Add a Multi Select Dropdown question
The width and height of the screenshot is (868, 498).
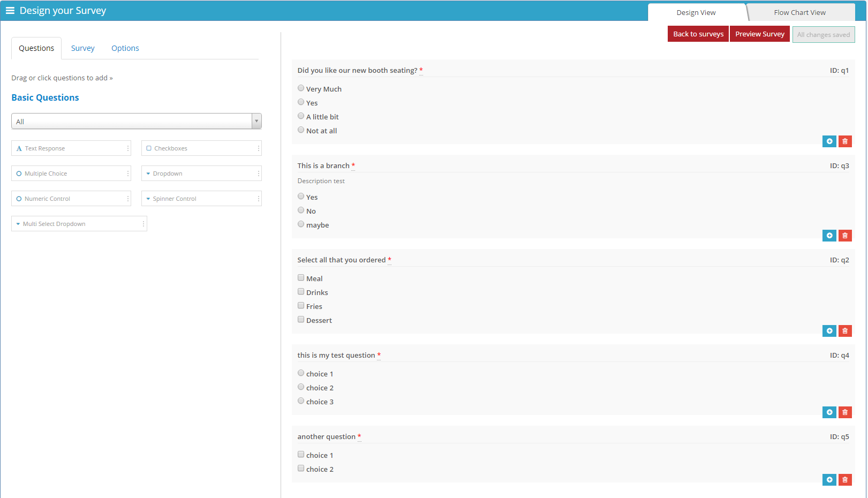[x=79, y=224]
